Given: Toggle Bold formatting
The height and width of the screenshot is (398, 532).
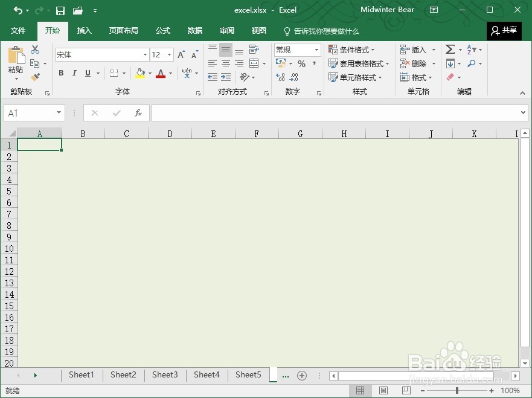Looking at the screenshot, I should (x=61, y=73).
